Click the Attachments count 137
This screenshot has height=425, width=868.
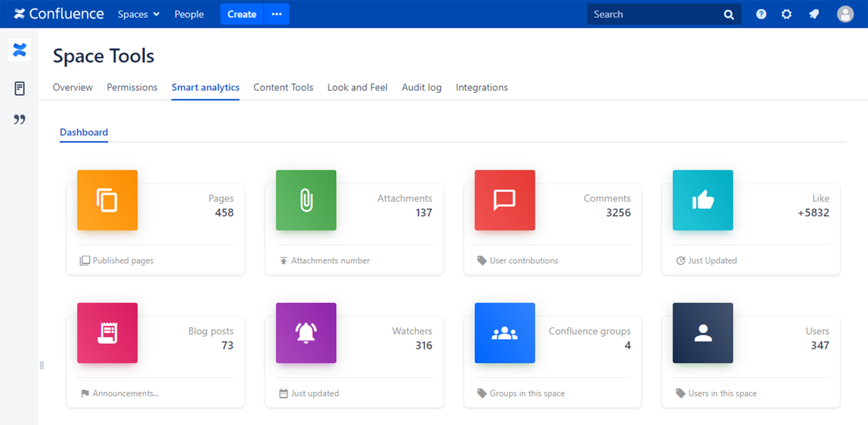pos(424,212)
